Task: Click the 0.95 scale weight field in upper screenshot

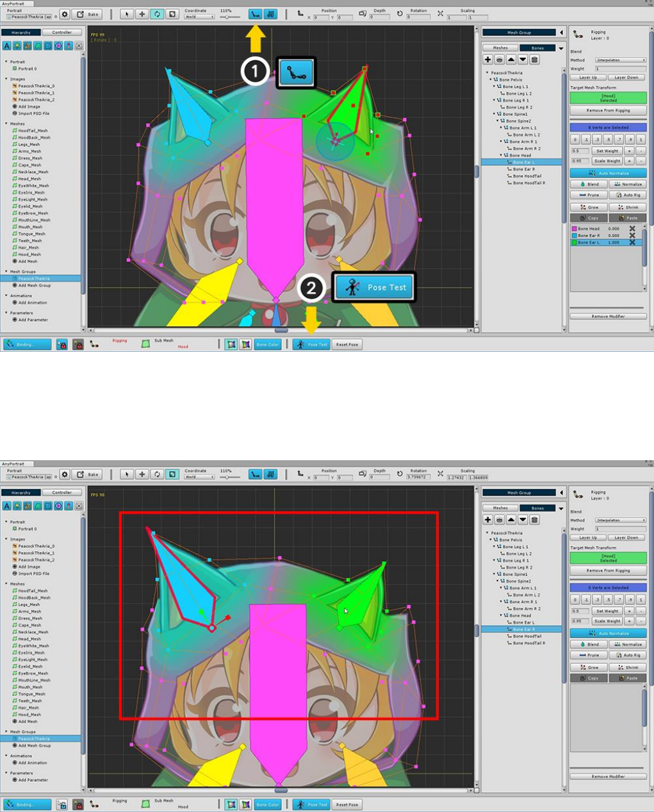Action: [580, 161]
